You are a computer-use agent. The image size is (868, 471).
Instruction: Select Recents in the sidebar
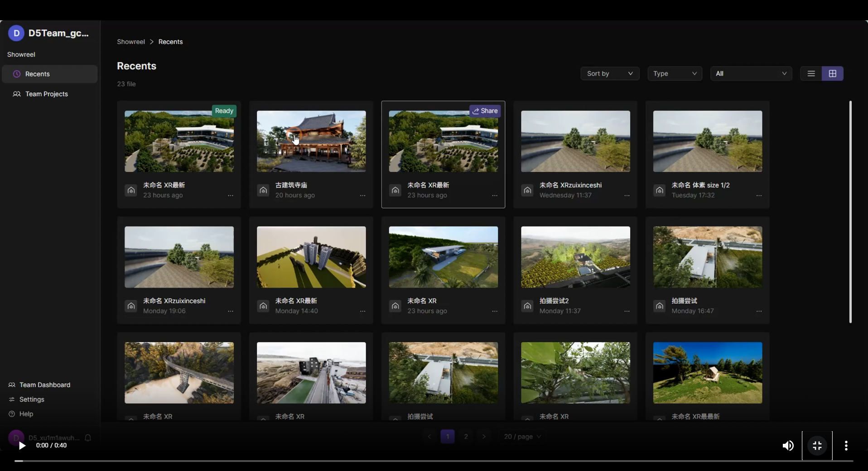[x=50, y=74]
